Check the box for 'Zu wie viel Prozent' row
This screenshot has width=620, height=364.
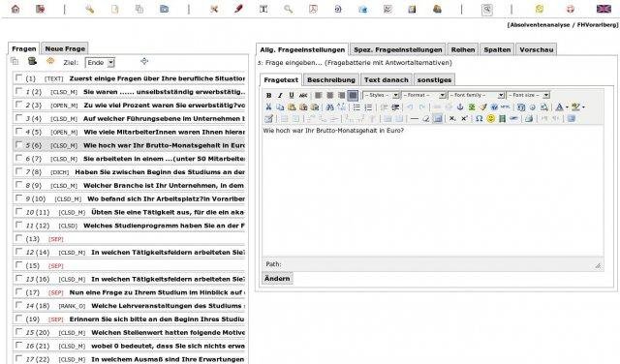tap(18, 105)
